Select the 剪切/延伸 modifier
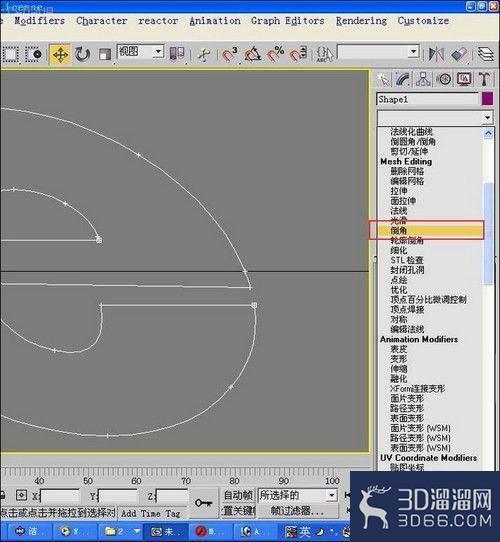The width and height of the screenshot is (500, 542). pyautogui.click(x=409, y=151)
